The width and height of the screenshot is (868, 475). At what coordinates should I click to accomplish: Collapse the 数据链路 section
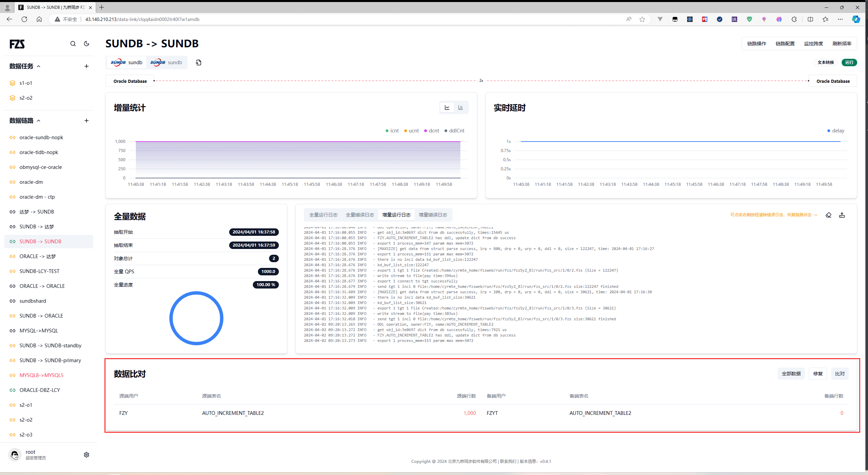[x=39, y=121]
